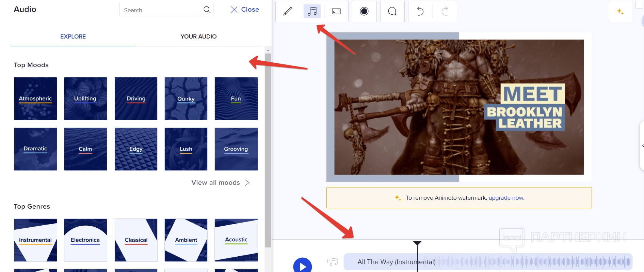Choose the Acoustic genre

pos(236,240)
